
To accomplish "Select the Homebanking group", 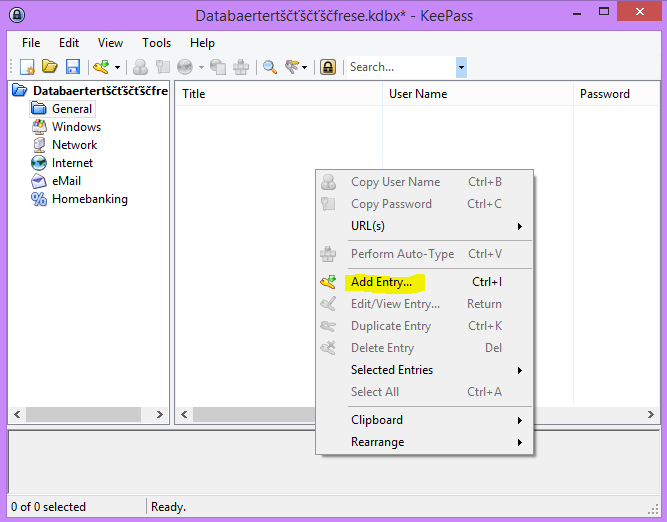I will tap(90, 199).
